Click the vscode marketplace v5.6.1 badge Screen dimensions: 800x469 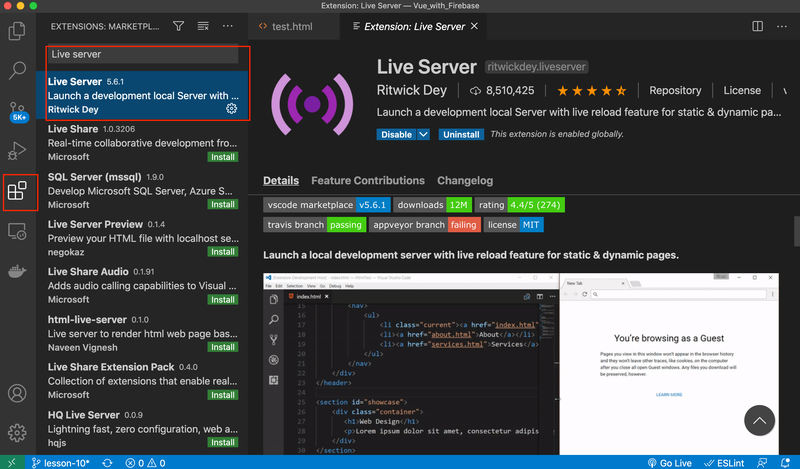[x=327, y=205]
